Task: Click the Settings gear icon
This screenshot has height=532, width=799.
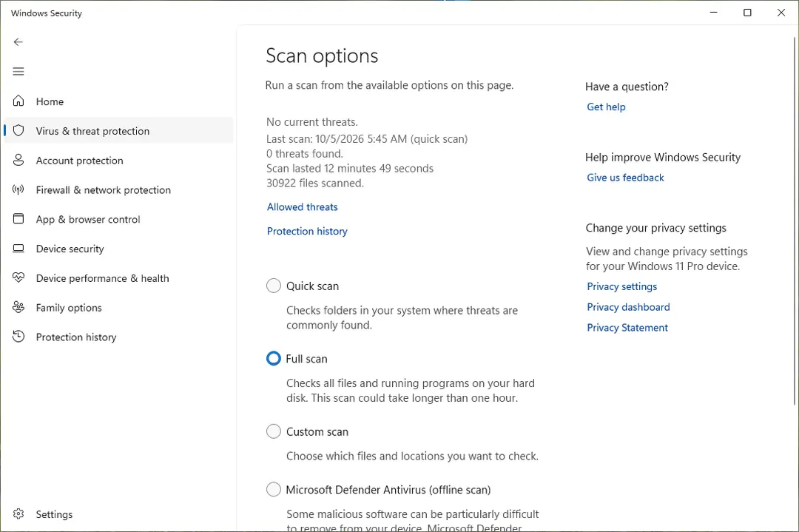Action: point(18,514)
